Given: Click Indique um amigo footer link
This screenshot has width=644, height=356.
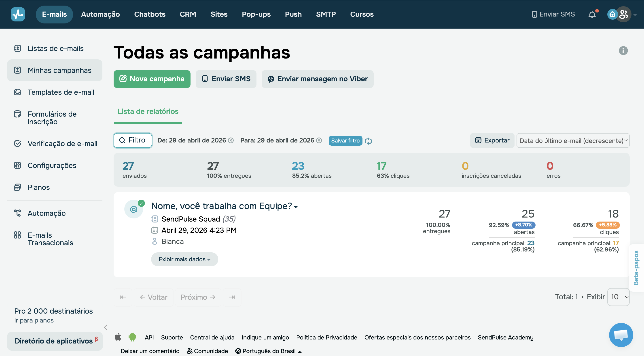Looking at the screenshot, I should (x=265, y=337).
